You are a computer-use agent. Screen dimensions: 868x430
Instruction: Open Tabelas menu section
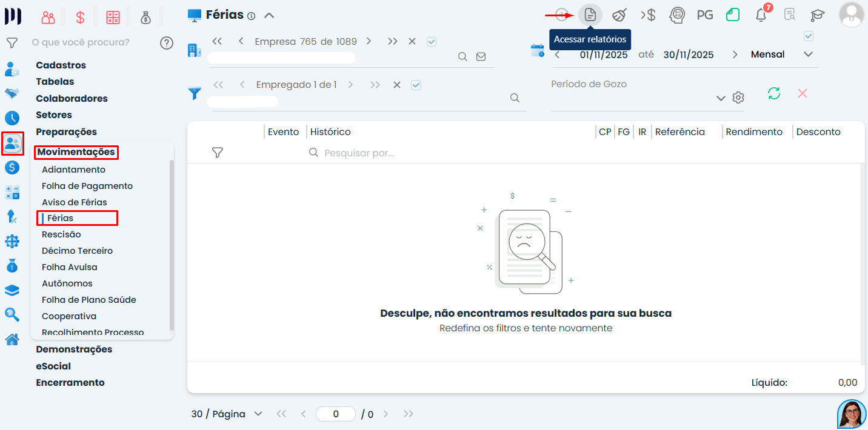[55, 82]
